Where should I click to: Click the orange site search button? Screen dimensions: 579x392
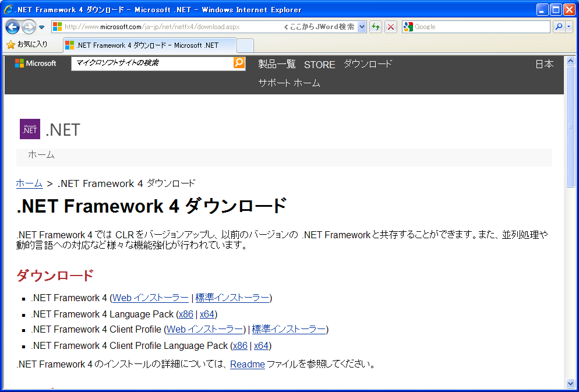tap(239, 63)
